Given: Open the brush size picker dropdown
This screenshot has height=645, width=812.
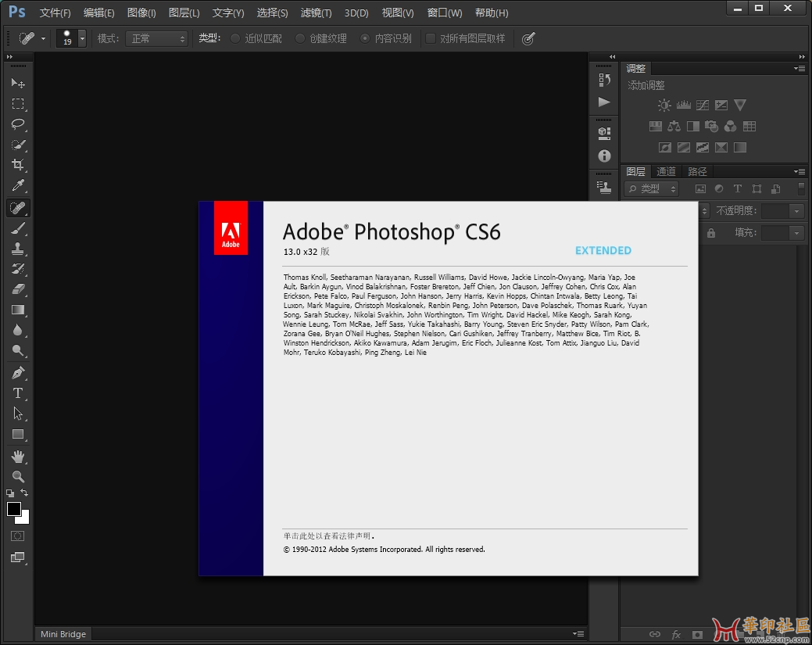Looking at the screenshot, I should coord(82,38).
